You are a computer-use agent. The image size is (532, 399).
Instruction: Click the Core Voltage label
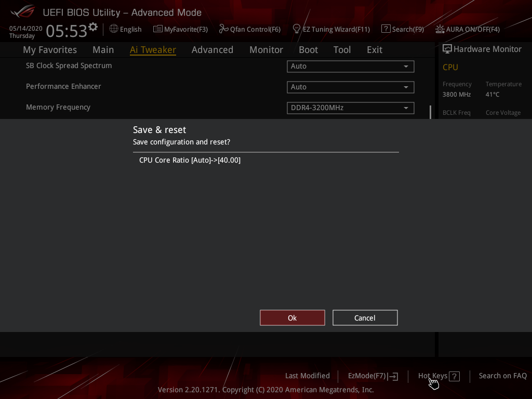pyautogui.click(x=503, y=113)
